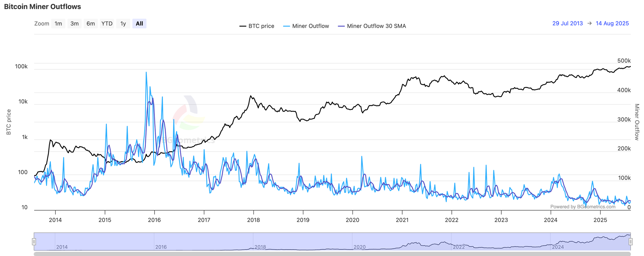Set zoom to 3m
The image size is (644, 256).
[74, 24]
